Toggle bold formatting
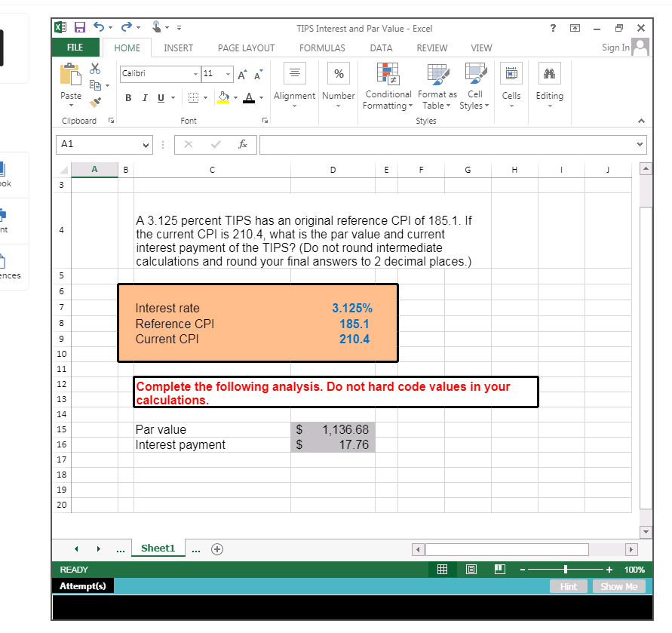Viewport: 672px width, 633px height. pyautogui.click(x=127, y=97)
